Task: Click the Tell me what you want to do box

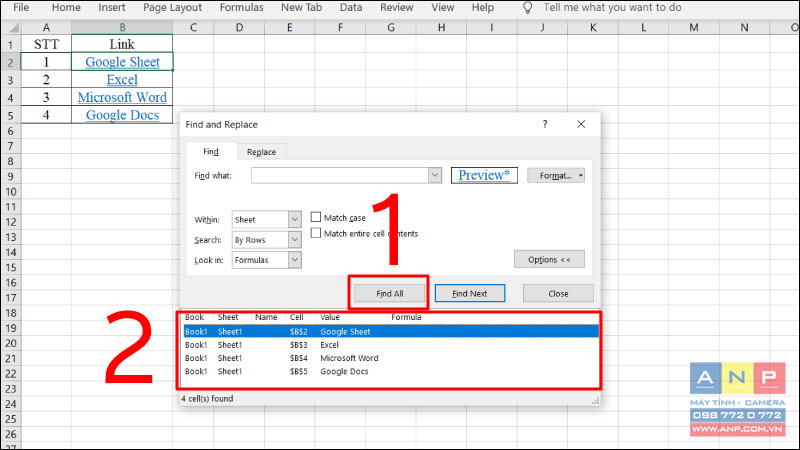Action: 612,7
